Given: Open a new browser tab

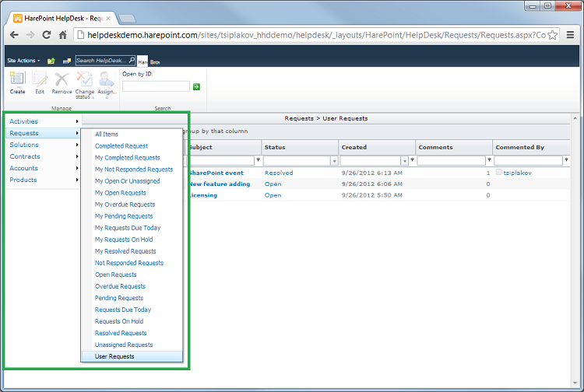Looking at the screenshot, I should click(128, 19).
